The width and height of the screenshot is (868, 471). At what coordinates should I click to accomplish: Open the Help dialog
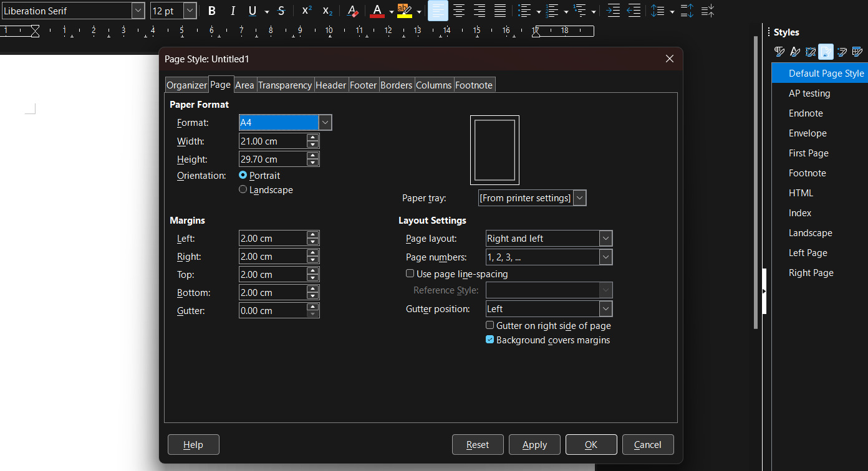pyautogui.click(x=193, y=444)
